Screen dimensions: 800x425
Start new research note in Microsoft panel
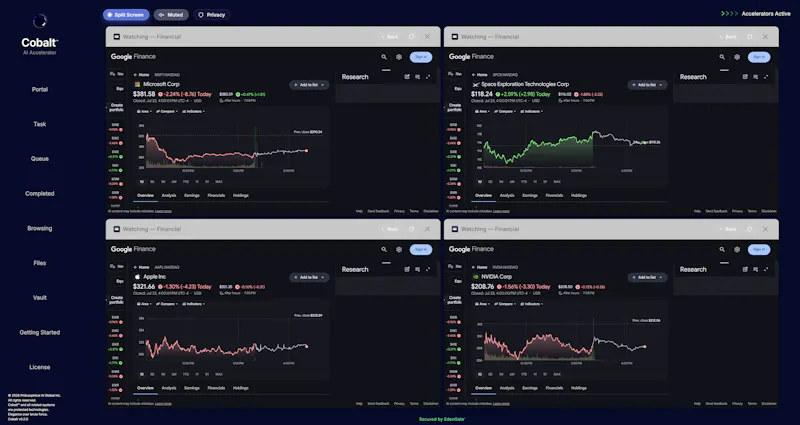tap(407, 77)
